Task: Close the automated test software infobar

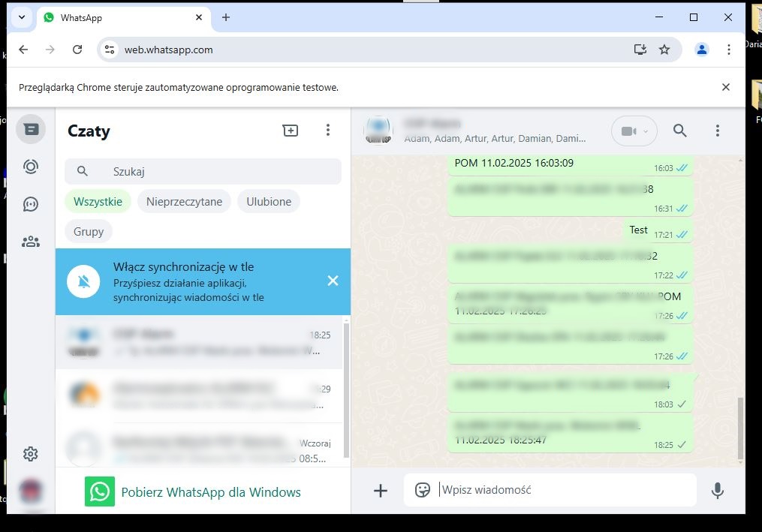Action: pyautogui.click(x=725, y=87)
